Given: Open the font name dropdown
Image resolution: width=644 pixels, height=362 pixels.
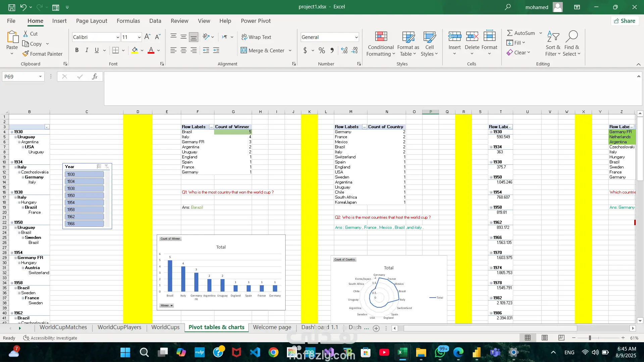Looking at the screenshot, I should [x=118, y=37].
